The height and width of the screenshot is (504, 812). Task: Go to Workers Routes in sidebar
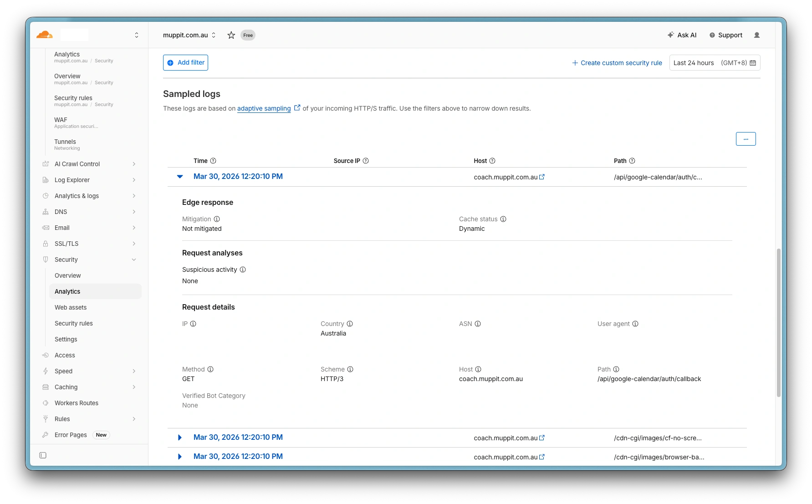tap(77, 403)
